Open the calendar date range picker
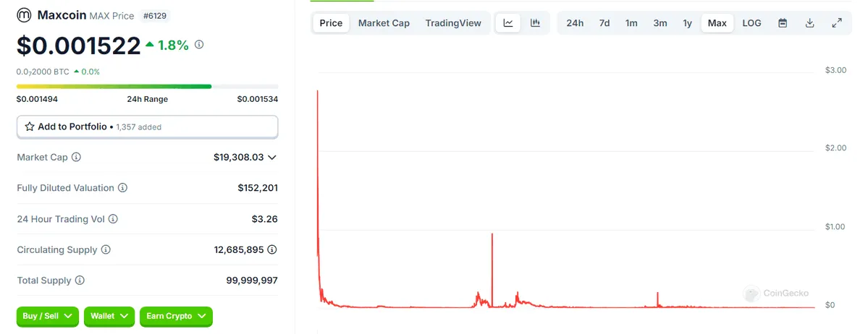Viewport: 868px width, 334px height. point(783,23)
